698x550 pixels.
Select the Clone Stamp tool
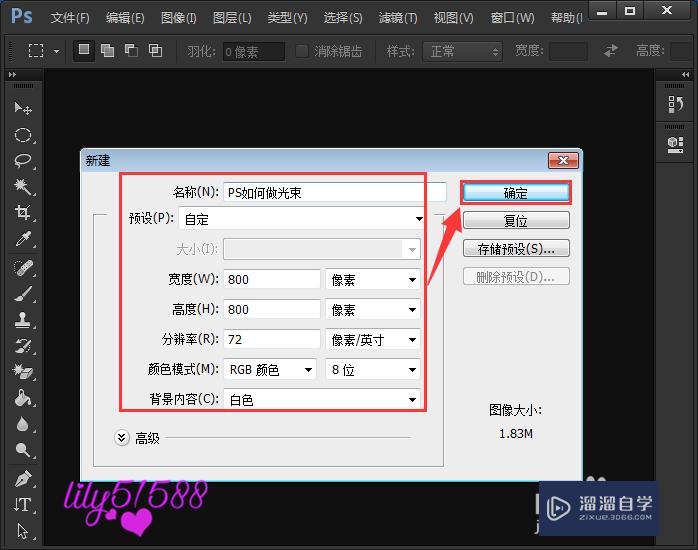point(23,319)
